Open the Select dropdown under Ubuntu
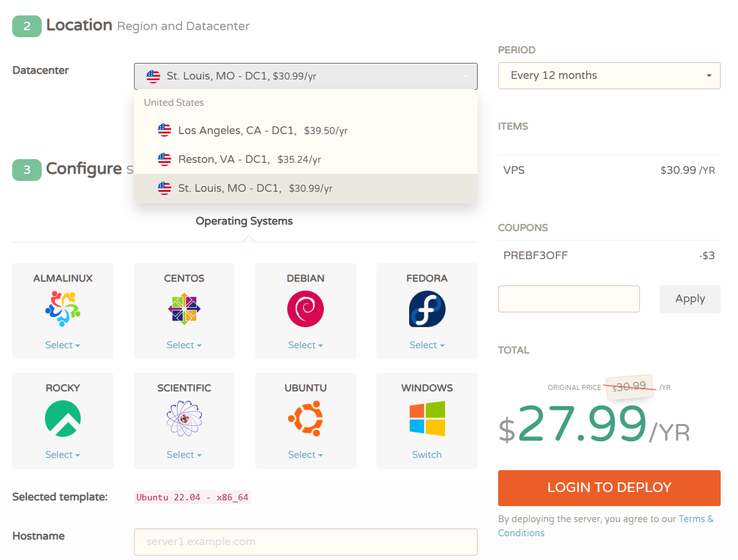 [x=306, y=454]
